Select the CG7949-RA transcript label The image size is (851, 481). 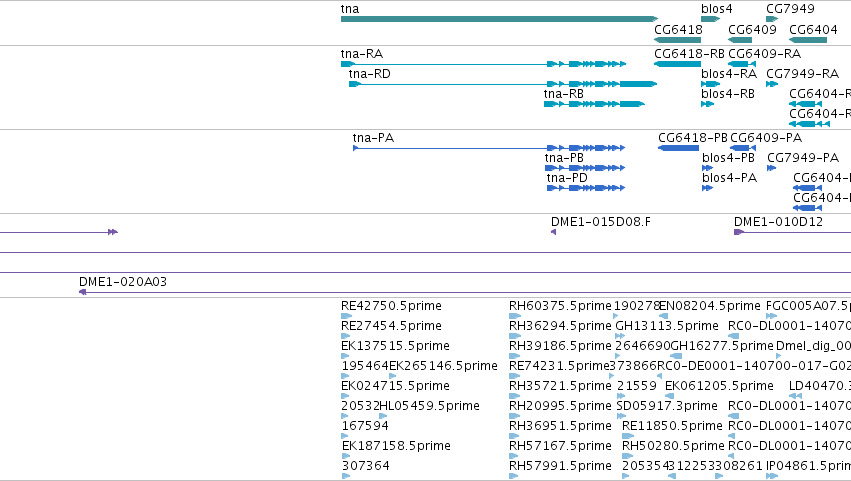tap(803, 74)
